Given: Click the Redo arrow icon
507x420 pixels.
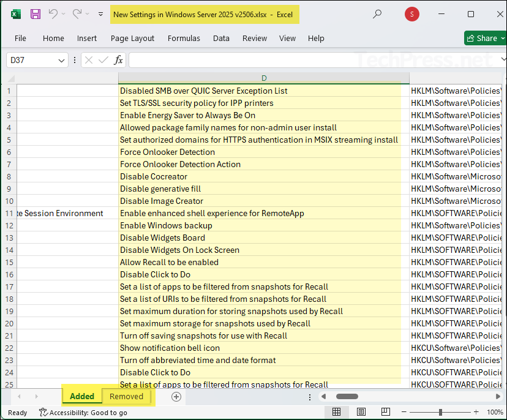Looking at the screenshot, I should [x=77, y=13].
